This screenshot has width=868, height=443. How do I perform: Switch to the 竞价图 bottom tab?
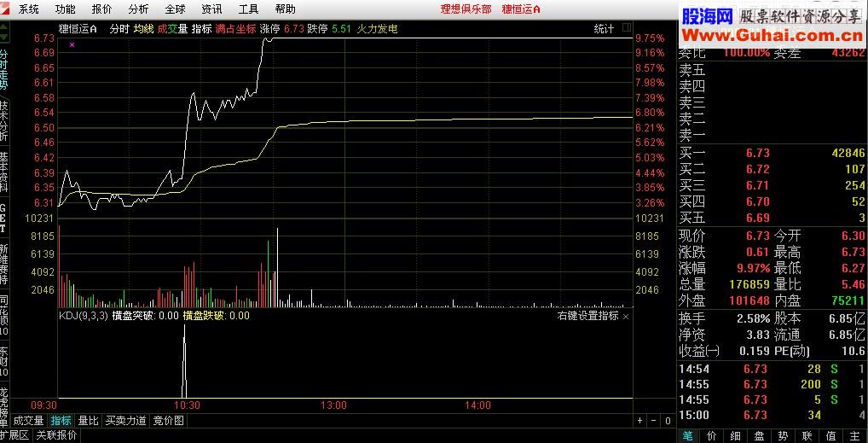click(x=168, y=421)
